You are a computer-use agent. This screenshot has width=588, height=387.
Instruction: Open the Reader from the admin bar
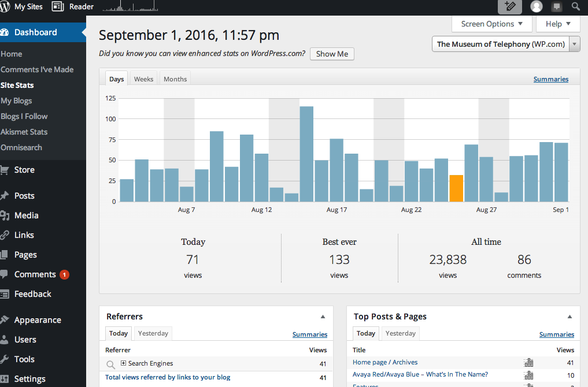(x=73, y=7)
